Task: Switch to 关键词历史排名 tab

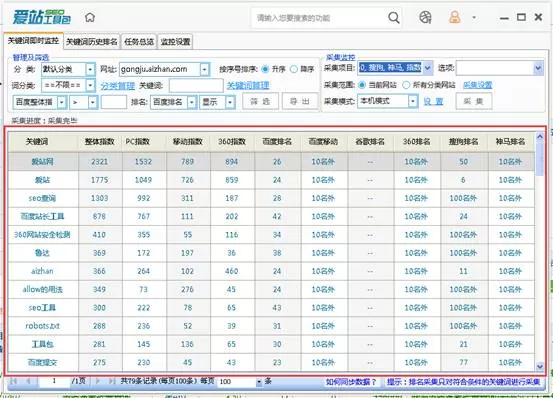Action: (92, 42)
